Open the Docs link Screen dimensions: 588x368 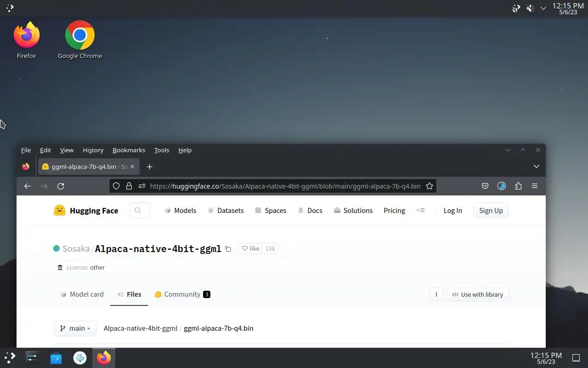[310, 211]
